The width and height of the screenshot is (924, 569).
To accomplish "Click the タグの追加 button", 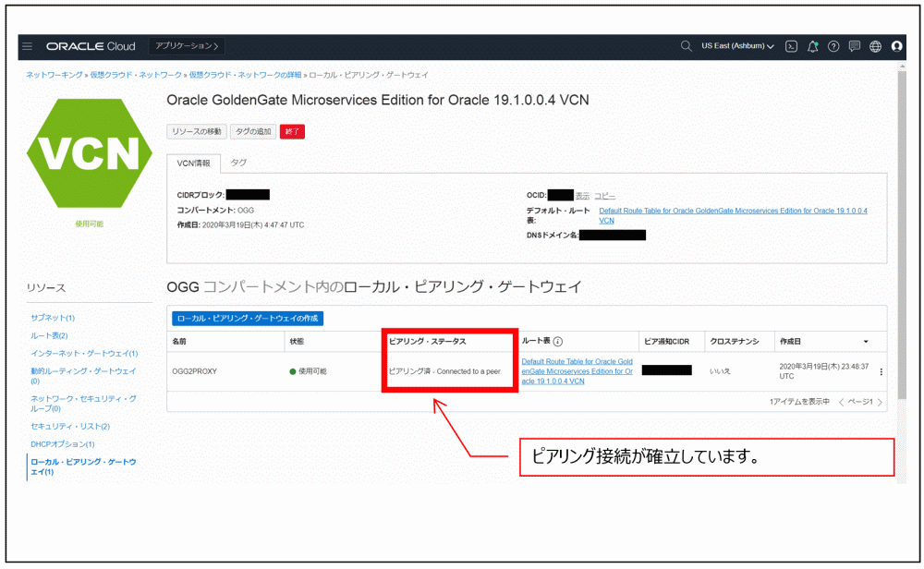I will click(x=253, y=131).
